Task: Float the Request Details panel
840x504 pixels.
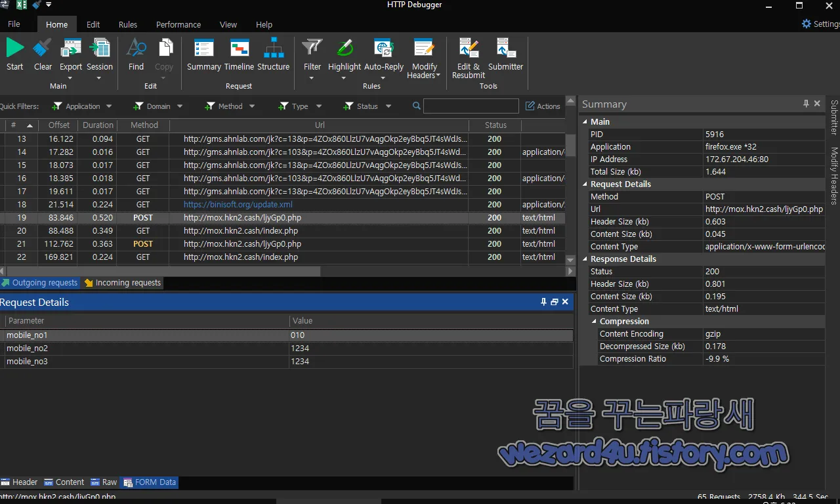Action: point(555,302)
